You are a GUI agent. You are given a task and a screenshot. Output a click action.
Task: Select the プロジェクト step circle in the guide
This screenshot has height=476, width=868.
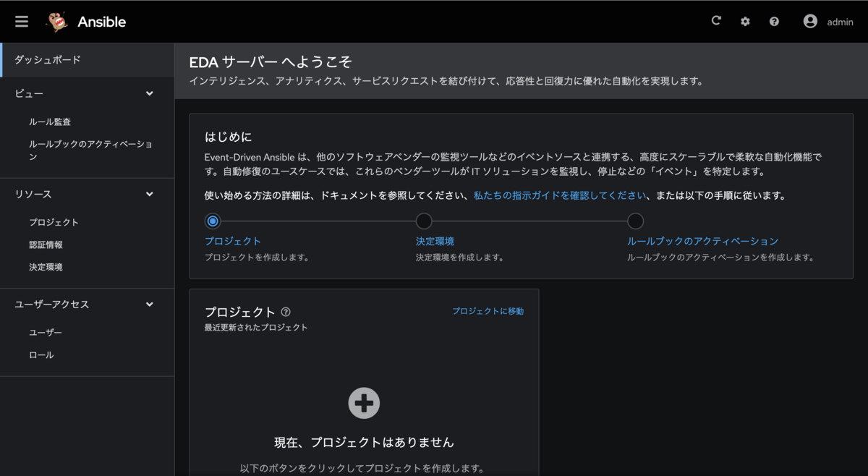pyautogui.click(x=211, y=221)
